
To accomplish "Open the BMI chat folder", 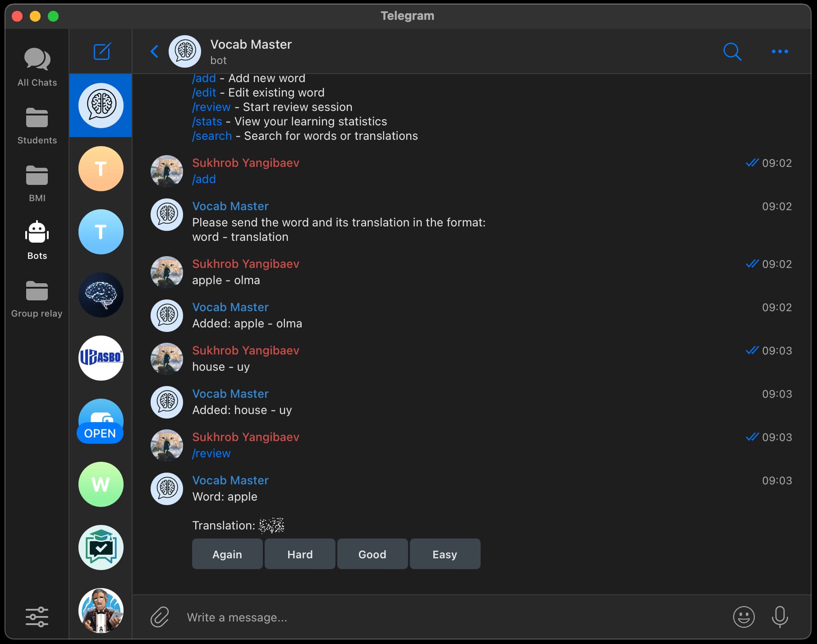I will 37,184.
